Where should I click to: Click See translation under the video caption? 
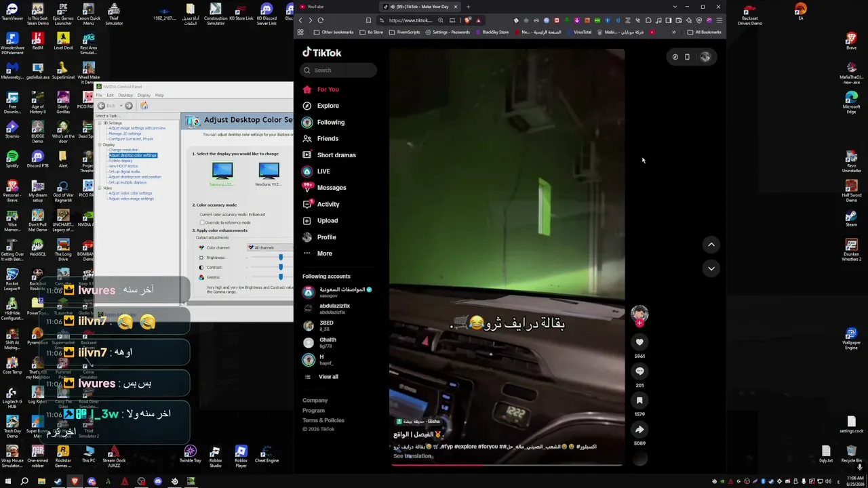tap(412, 456)
